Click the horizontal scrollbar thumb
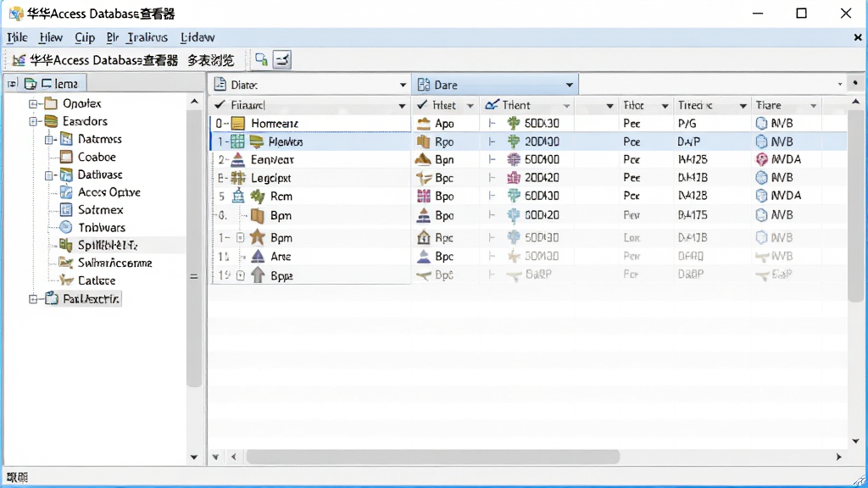Viewport: 868px width, 488px height. [433, 457]
